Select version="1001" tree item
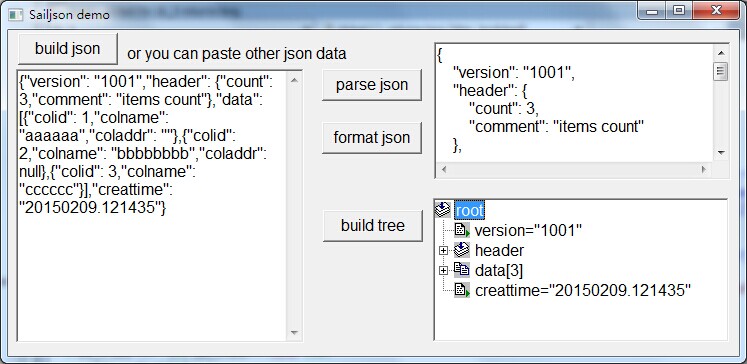747x364 pixels. 528,231
